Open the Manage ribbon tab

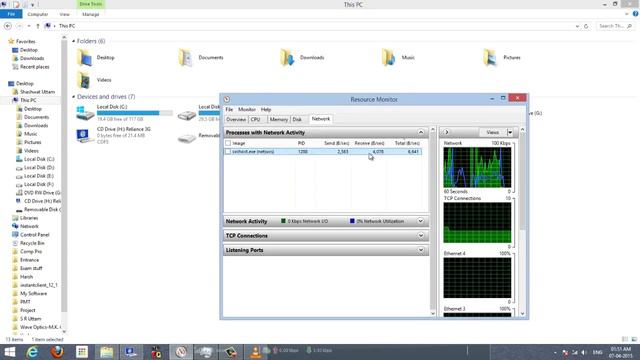tap(91, 14)
